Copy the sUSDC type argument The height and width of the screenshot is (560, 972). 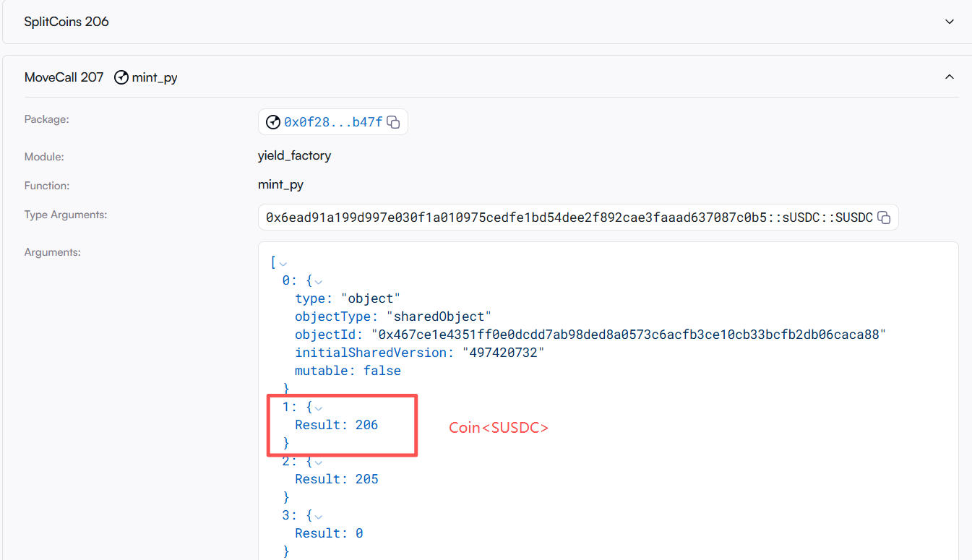click(x=884, y=217)
